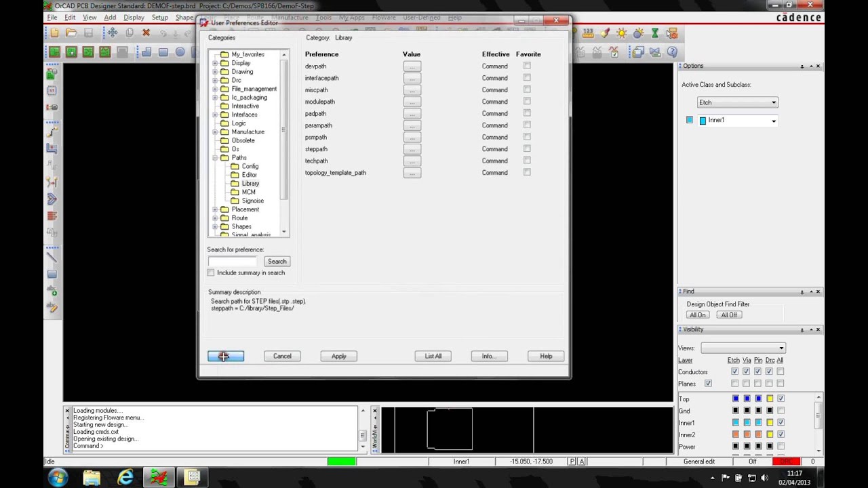The image size is (868, 488).
Task: Open the View menu
Action: (x=90, y=18)
